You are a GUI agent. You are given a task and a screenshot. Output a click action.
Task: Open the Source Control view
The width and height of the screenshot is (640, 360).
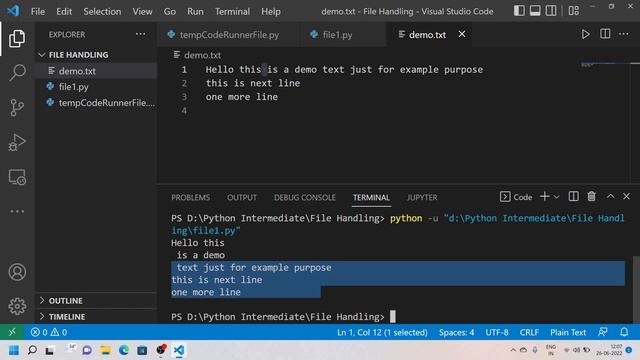pyautogui.click(x=17, y=108)
